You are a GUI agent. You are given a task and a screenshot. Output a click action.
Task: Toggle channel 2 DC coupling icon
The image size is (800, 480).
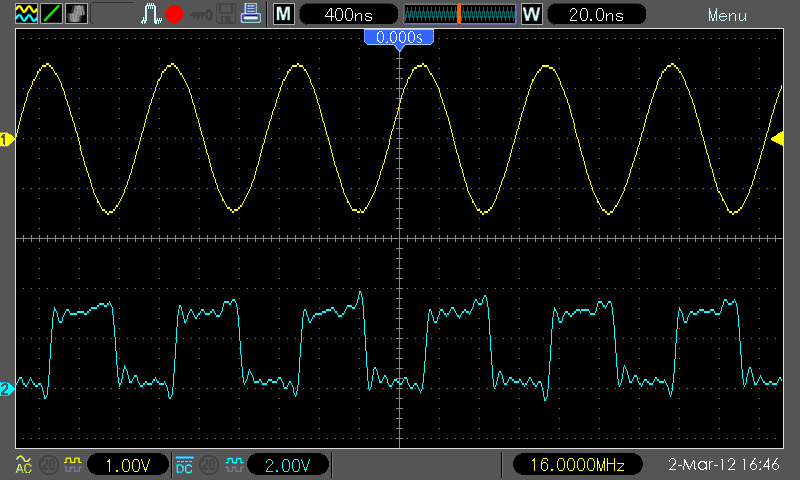click(x=184, y=465)
